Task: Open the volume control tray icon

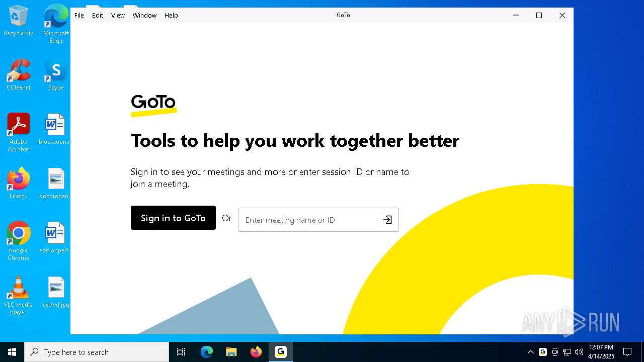Action: point(579,352)
